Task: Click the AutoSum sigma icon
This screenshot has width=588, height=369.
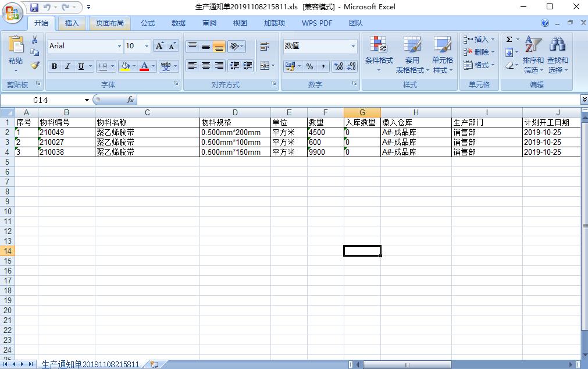Action: pos(509,40)
